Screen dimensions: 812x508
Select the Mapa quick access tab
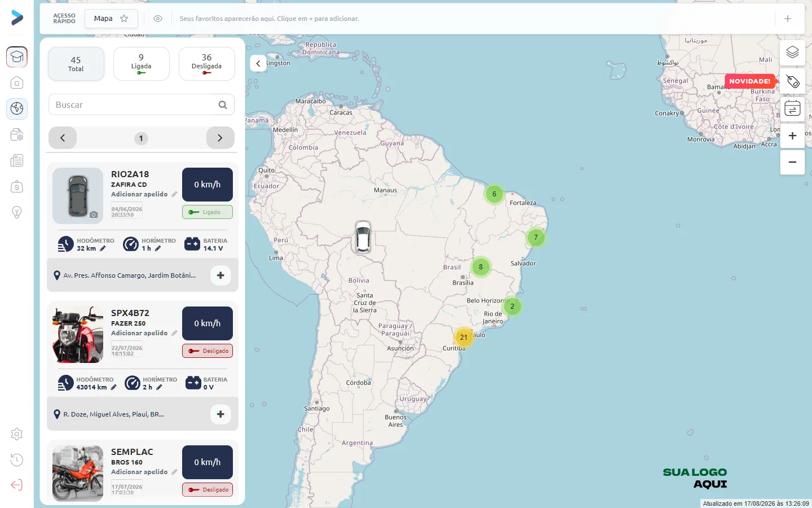click(x=112, y=19)
